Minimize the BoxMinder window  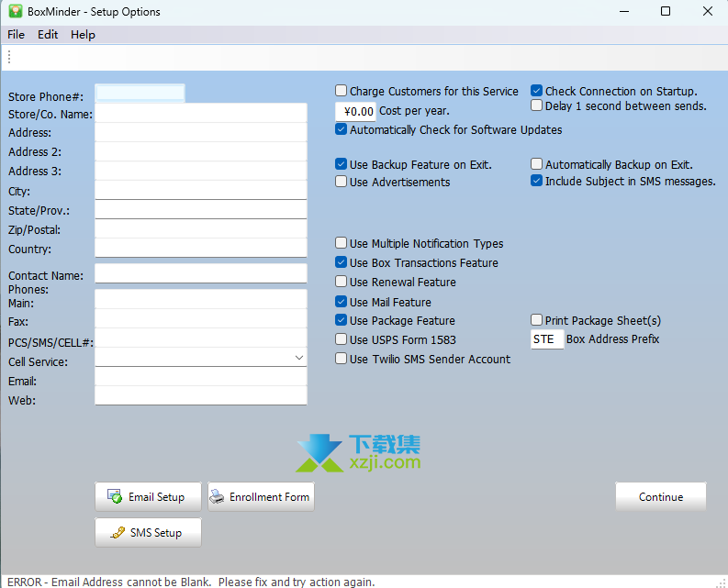(x=624, y=11)
